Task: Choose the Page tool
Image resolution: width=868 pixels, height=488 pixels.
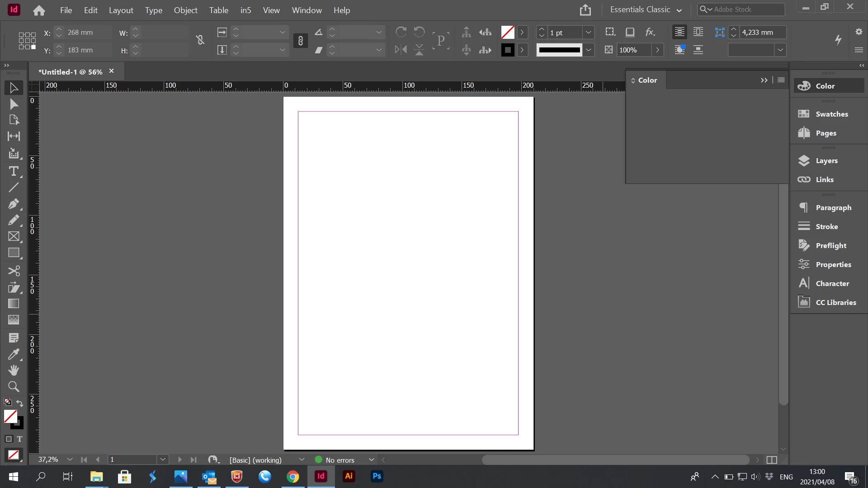Action: point(14,120)
